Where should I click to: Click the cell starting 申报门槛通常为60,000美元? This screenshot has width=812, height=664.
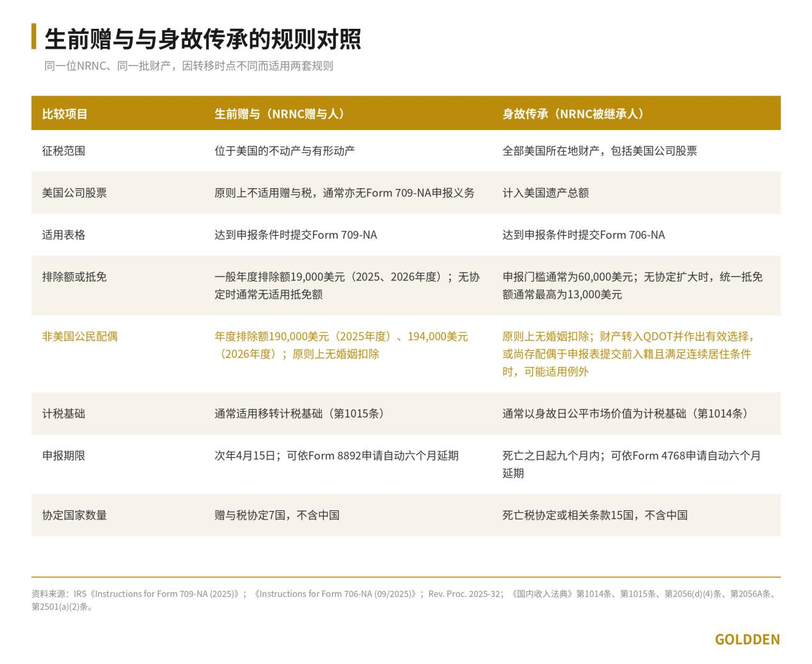click(632, 286)
